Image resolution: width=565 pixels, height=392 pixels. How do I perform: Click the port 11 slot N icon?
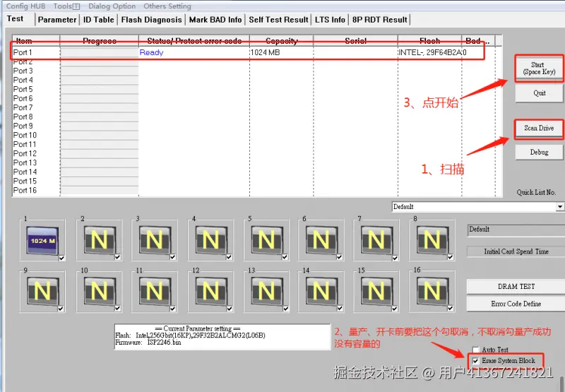click(155, 291)
